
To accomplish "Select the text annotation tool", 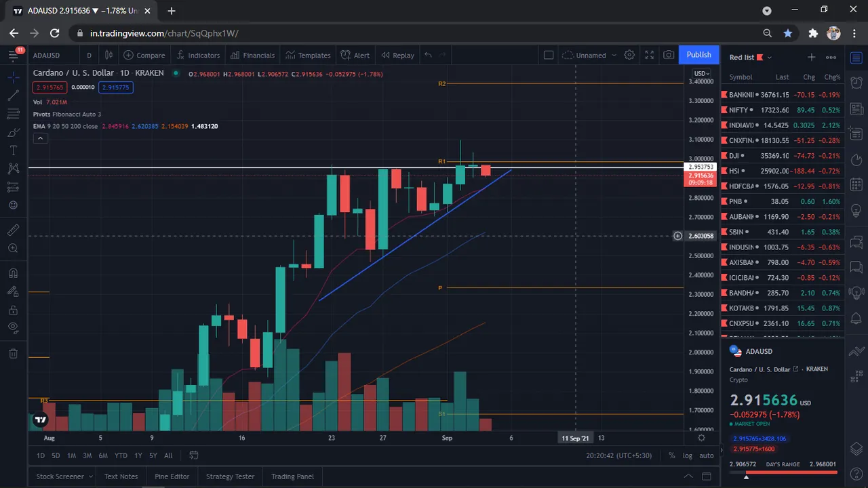I will click(13, 150).
